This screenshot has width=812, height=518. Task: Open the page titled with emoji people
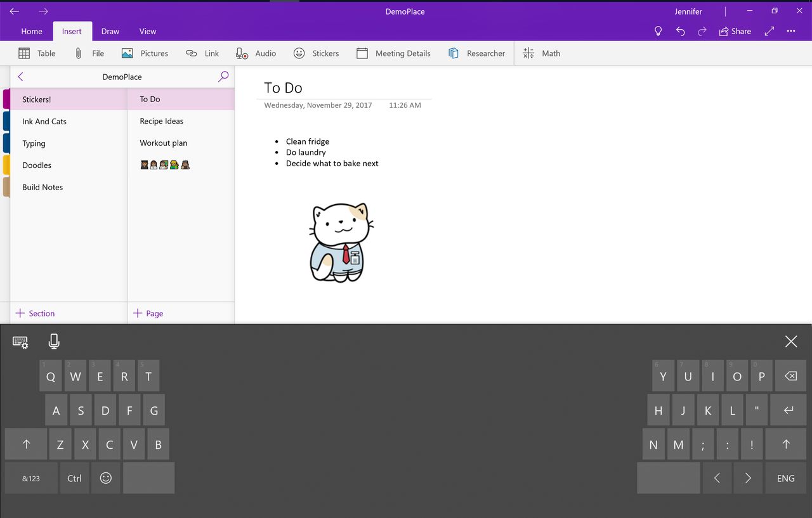181,165
